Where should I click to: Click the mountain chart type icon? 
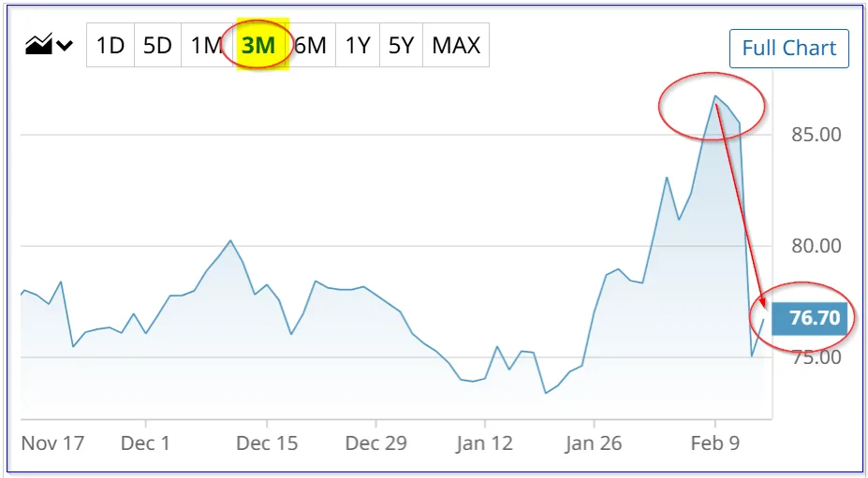click(38, 45)
